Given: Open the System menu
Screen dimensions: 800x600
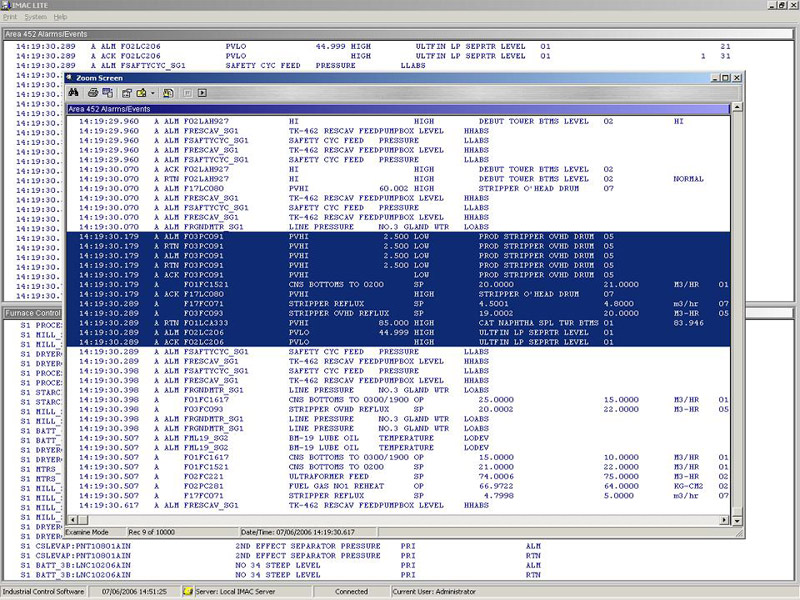Looking at the screenshot, I should pyautogui.click(x=35, y=17).
